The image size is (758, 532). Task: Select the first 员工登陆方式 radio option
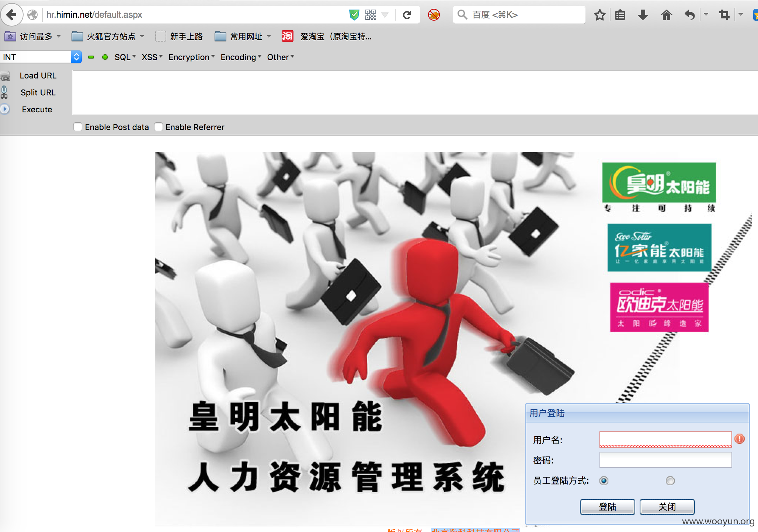(604, 481)
